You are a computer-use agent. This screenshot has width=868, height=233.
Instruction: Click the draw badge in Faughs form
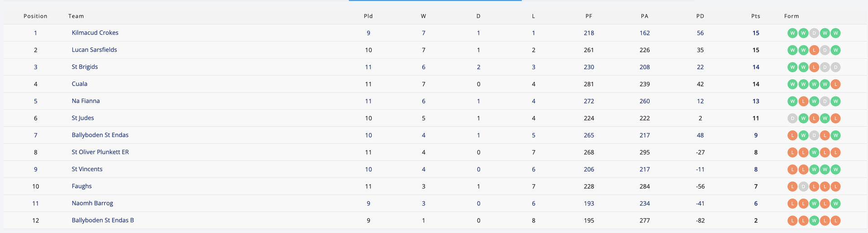[x=803, y=186]
